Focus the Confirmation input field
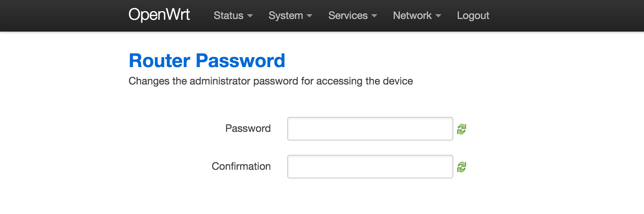644x214 pixels. 370,167
